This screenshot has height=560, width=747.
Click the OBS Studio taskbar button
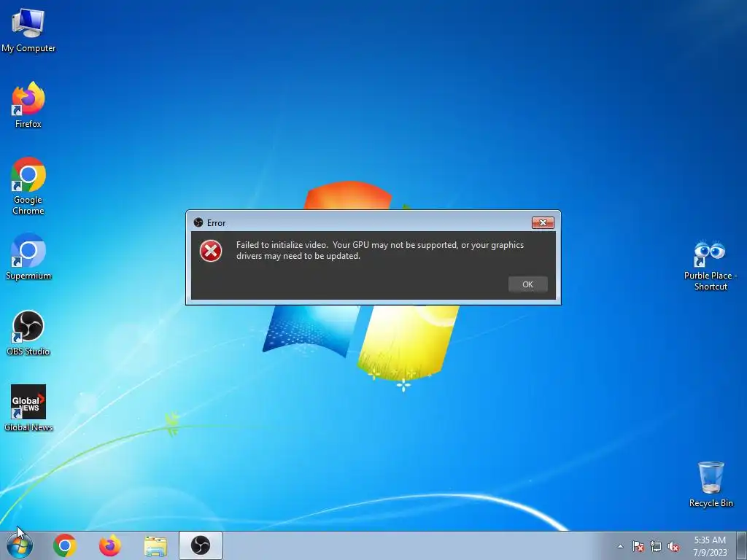pos(201,545)
